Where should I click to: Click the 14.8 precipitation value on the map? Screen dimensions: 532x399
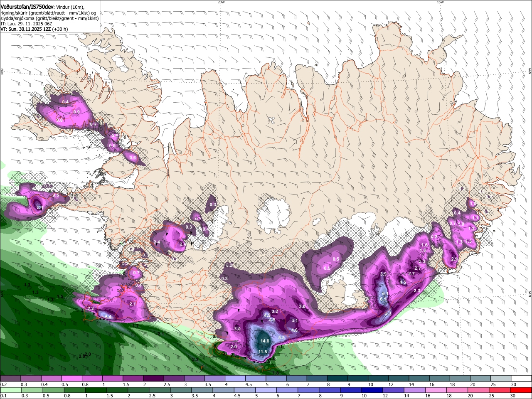pos(265,341)
